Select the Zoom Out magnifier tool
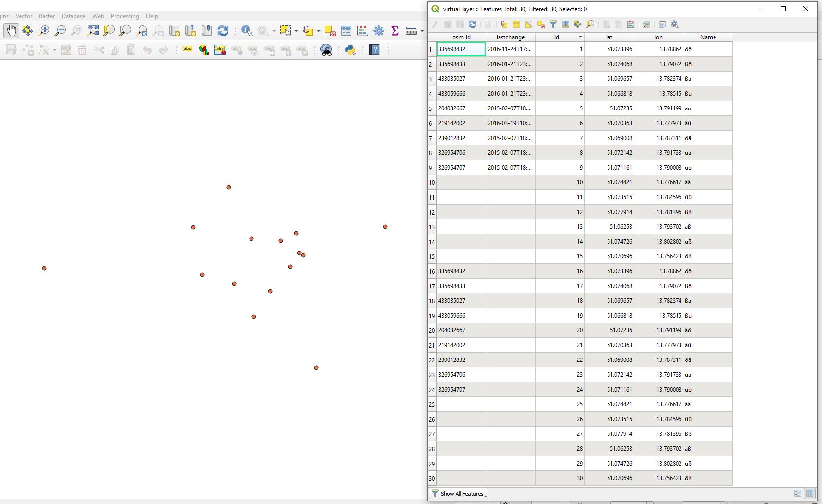The height and width of the screenshot is (504, 822). pos(60,31)
